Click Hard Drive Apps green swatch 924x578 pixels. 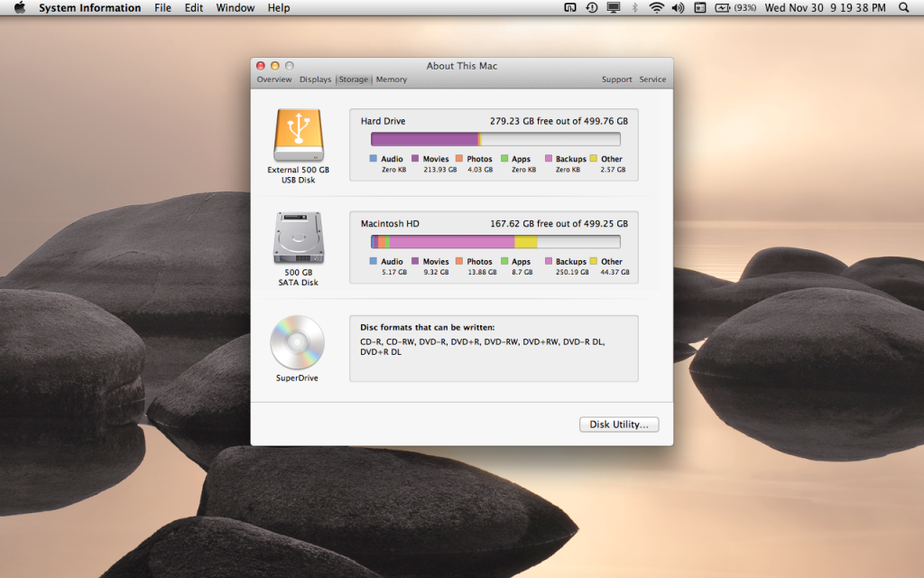504,158
